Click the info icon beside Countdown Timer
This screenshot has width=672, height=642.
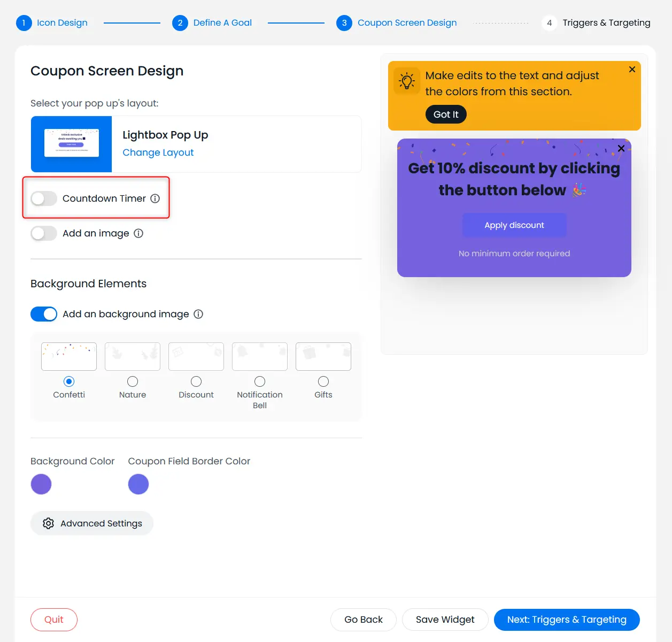coord(155,198)
